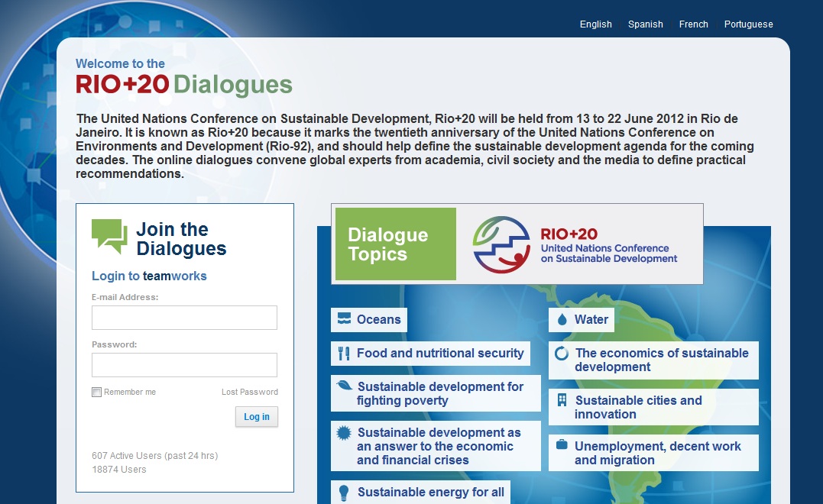Open Unemployment, decent work and migration topic
Screen dimensions: 823x504
(653, 453)
